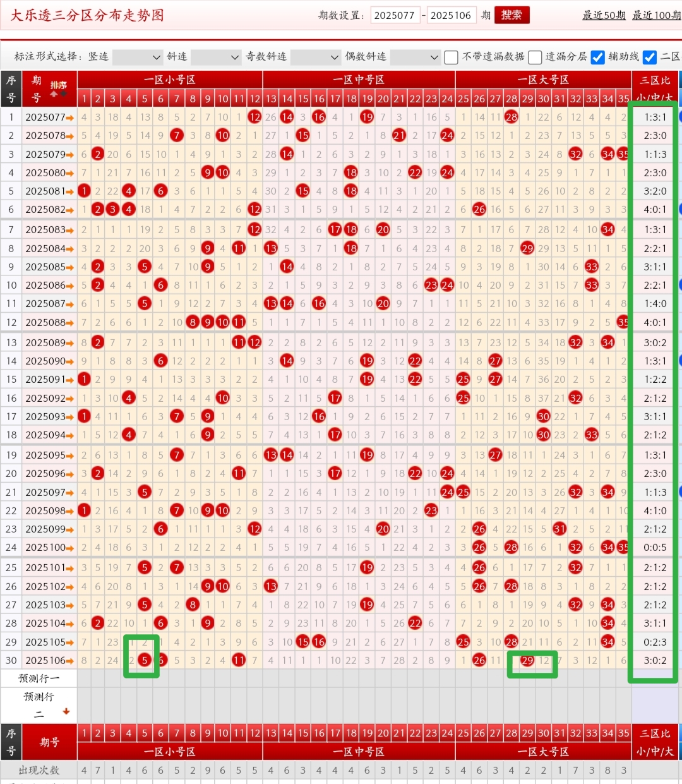Click the orange arrow next to issue 2025080
This screenshot has height=784, width=682.
pos(69,173)
